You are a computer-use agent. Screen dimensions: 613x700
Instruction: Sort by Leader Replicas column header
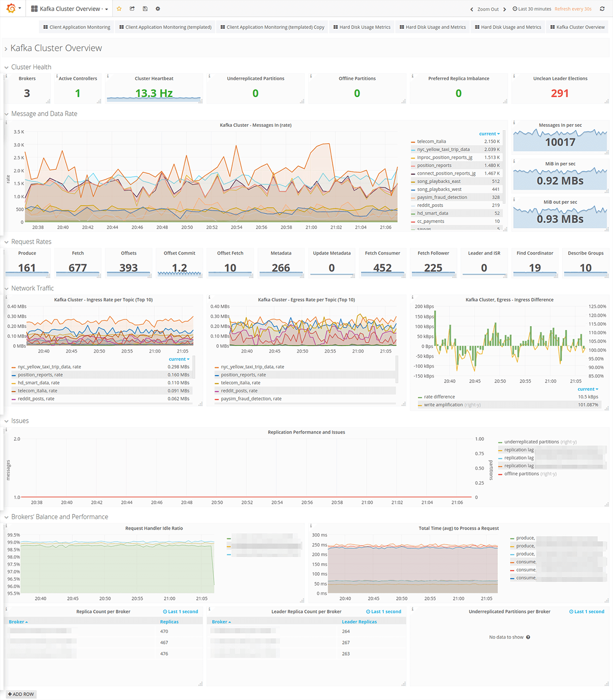[359, 622]
